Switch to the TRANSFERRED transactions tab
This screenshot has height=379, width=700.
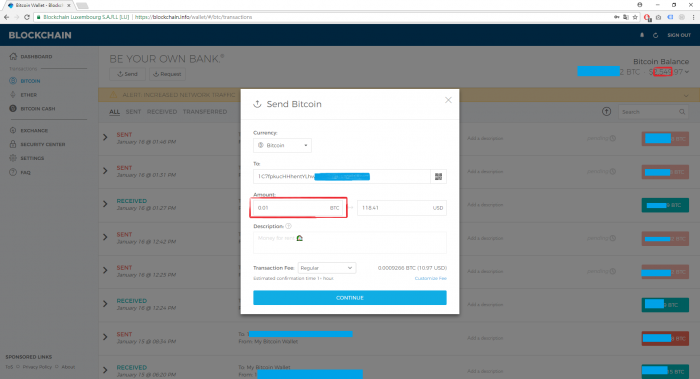pyautogui.click(x=205, y=112)
